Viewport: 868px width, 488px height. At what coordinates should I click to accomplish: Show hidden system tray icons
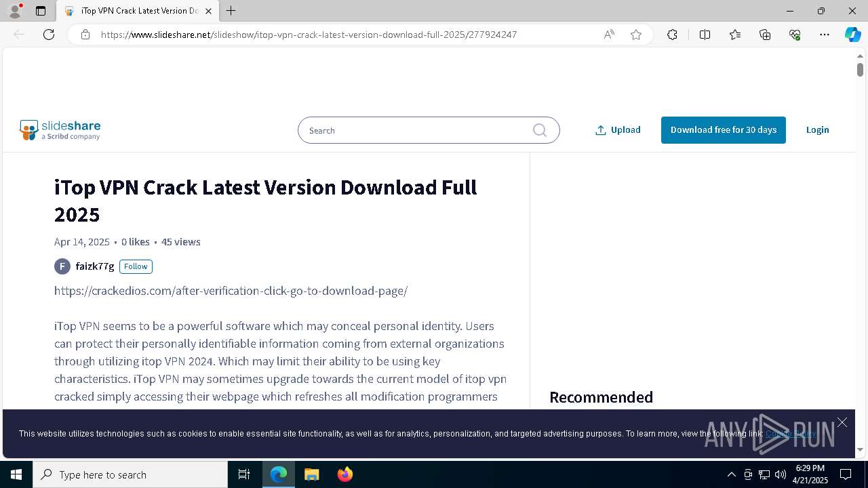(731, 474)
